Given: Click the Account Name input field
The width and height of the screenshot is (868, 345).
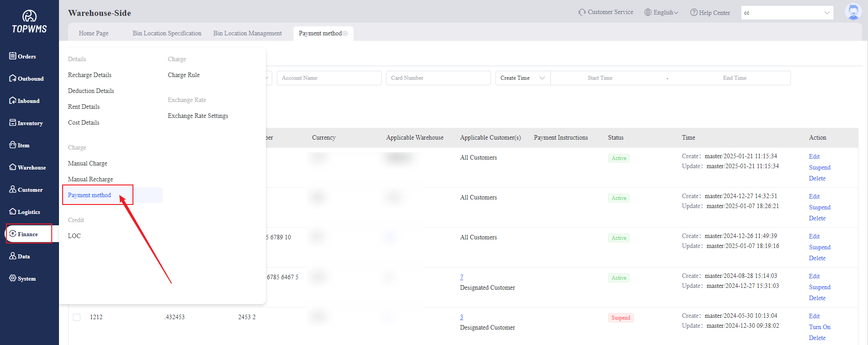Looking at the screenshot, I should (329, 78).
